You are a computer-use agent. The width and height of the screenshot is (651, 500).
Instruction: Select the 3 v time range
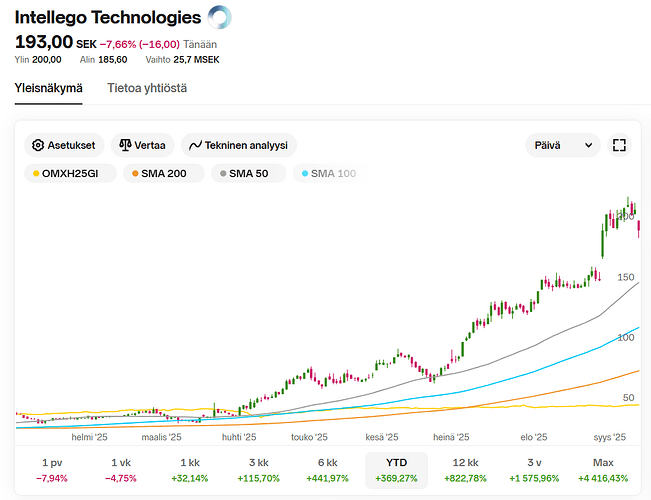(534, 471)
